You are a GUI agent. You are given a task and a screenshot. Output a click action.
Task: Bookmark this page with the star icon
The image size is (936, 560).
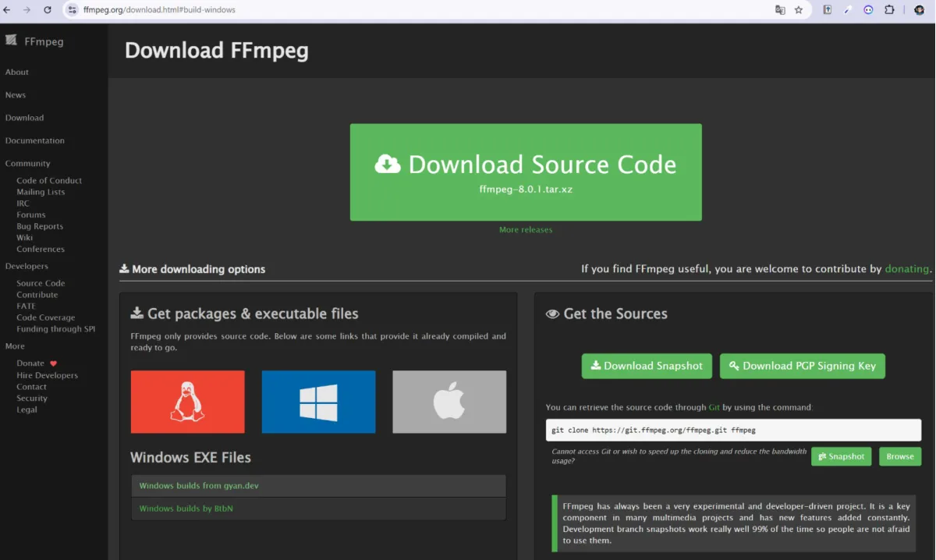point(799,10)
